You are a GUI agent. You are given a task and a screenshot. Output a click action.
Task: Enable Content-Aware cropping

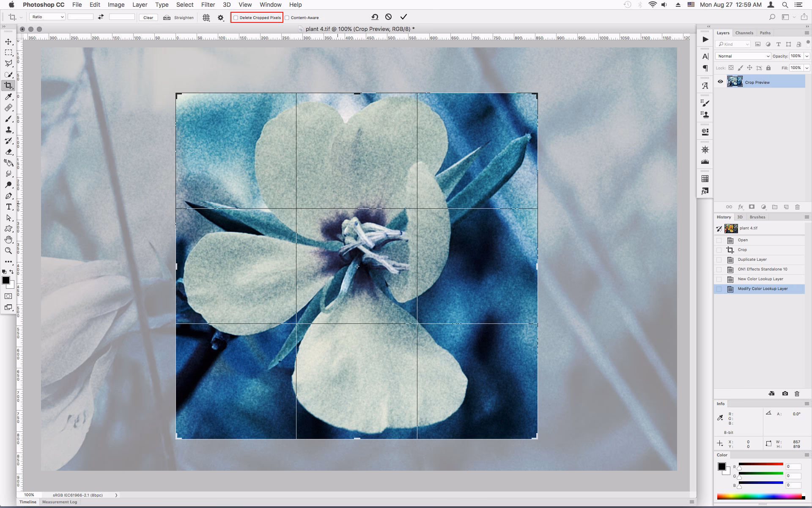(x=287, y=17)
